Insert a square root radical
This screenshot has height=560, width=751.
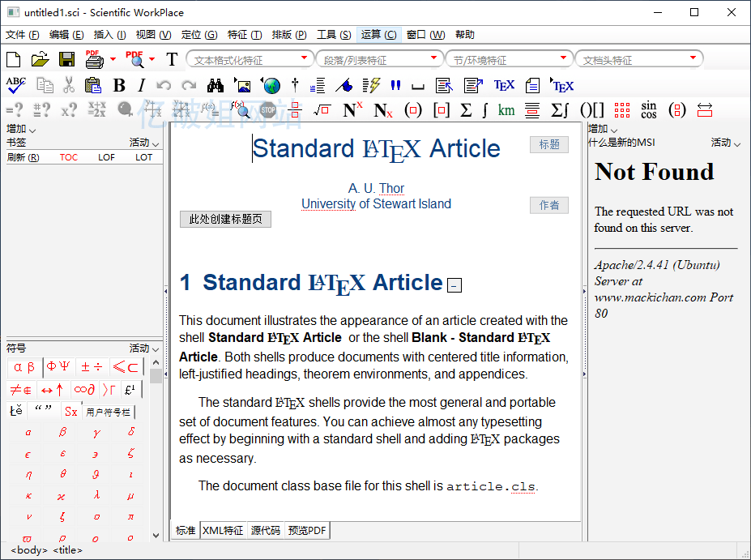pyautogui.click(x=322, y=110)
